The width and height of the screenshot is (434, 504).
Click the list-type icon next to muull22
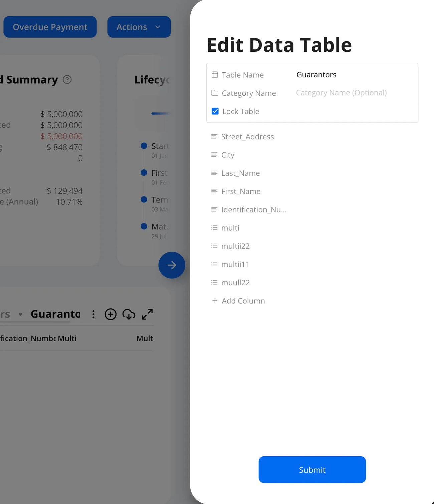214,283
